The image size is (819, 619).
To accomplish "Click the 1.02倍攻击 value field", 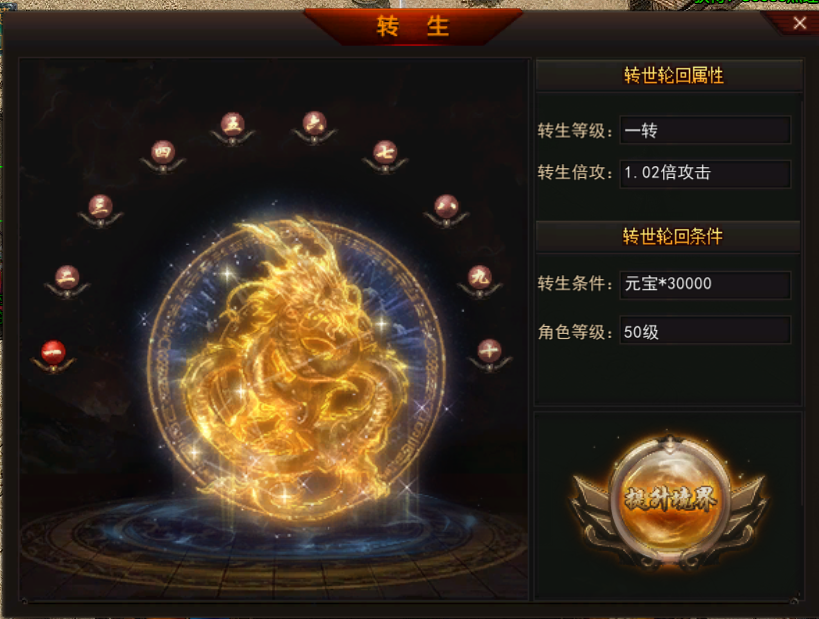I will (705, 173).
